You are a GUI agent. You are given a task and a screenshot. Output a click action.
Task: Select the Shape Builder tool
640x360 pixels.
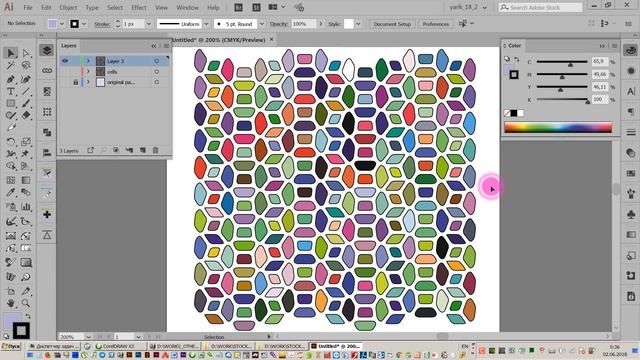pyautogui.click(x=11, y=166)
